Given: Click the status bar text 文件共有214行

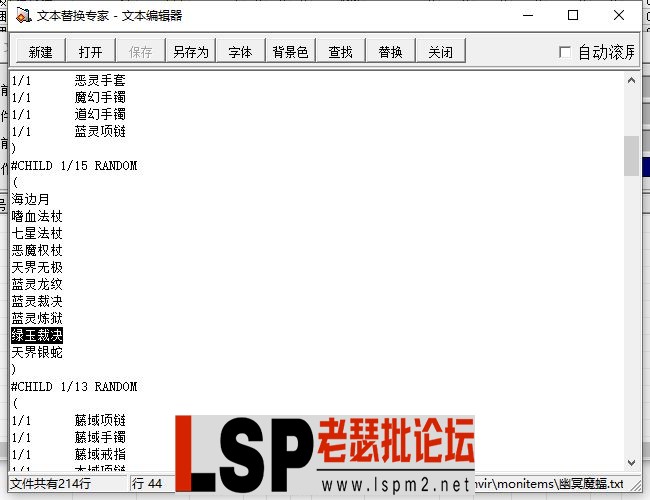Looking at the screenshot, I should click(x=50, y=483).
